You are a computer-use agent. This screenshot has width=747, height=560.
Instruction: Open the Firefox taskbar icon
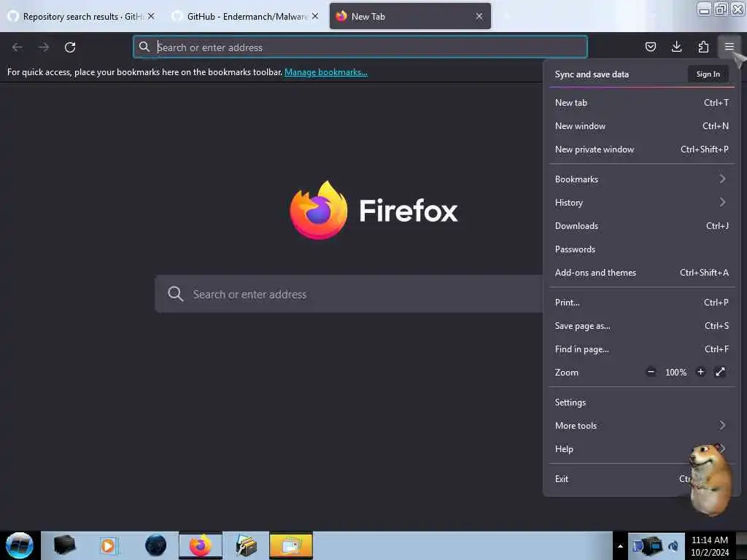click(201, 545)
